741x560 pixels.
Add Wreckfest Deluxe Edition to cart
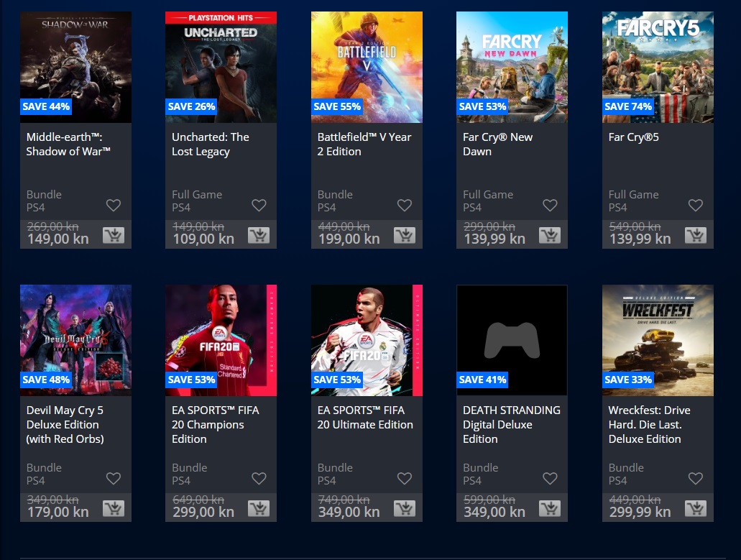(x=696, y=508)
